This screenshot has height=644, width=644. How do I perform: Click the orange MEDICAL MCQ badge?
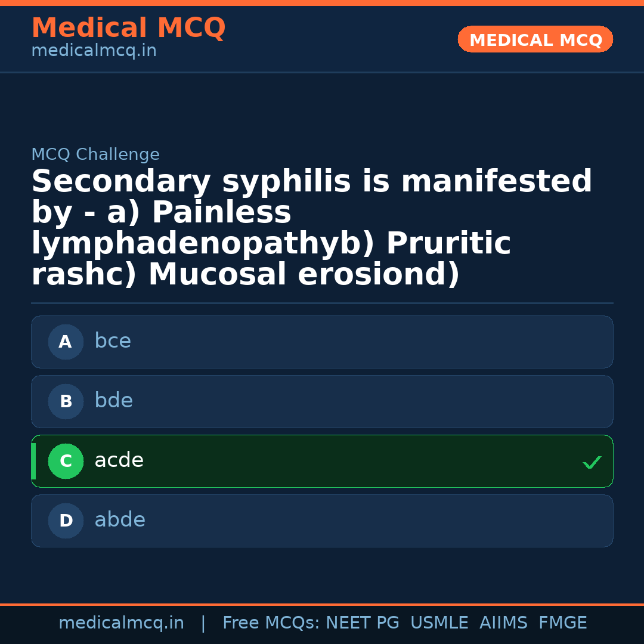tap(535, 39)
